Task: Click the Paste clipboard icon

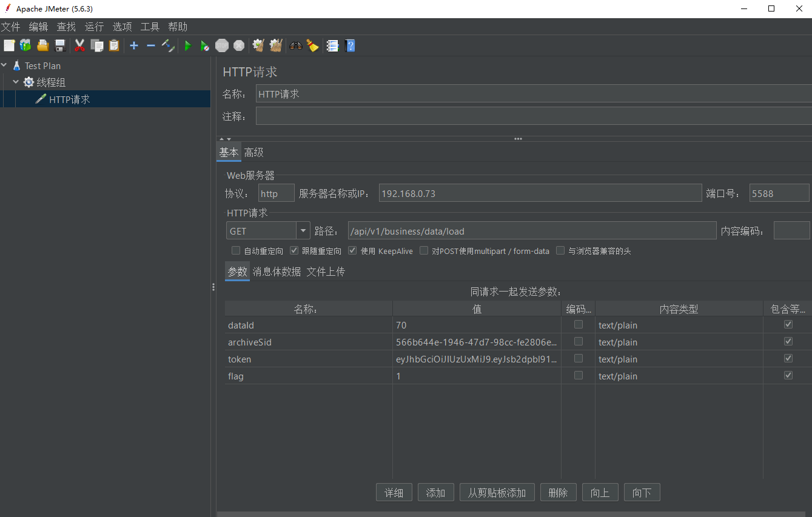Action: pos(114,45)
